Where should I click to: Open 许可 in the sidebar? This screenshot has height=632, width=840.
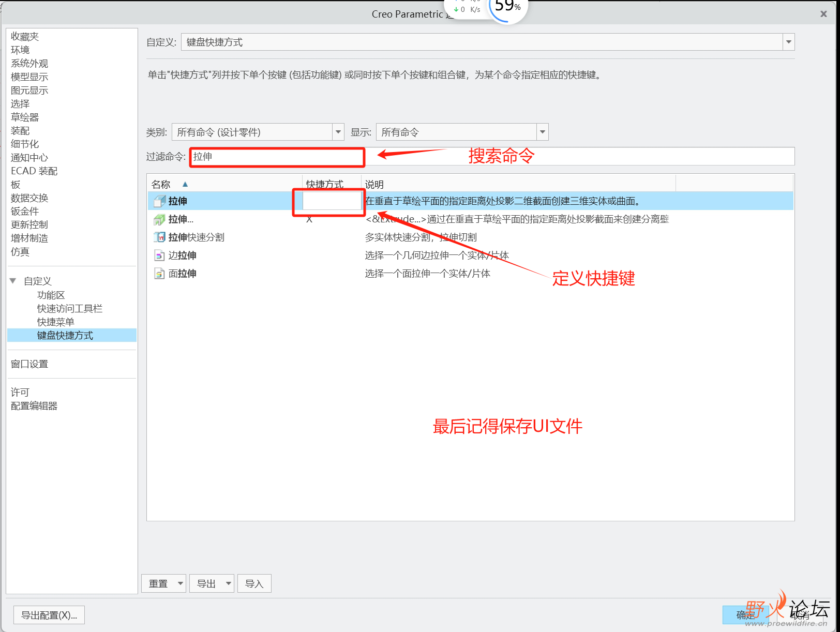click(x=20, y=392)
